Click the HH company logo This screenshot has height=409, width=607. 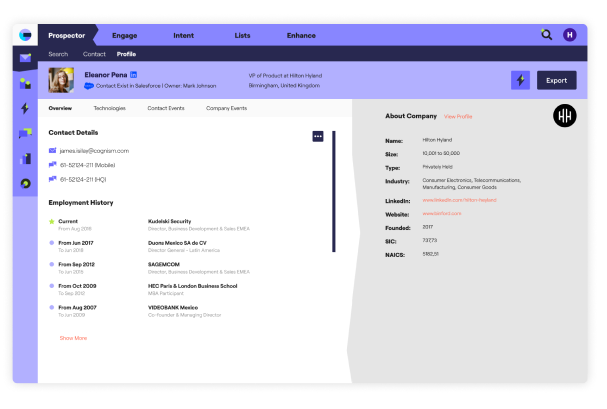564,116
